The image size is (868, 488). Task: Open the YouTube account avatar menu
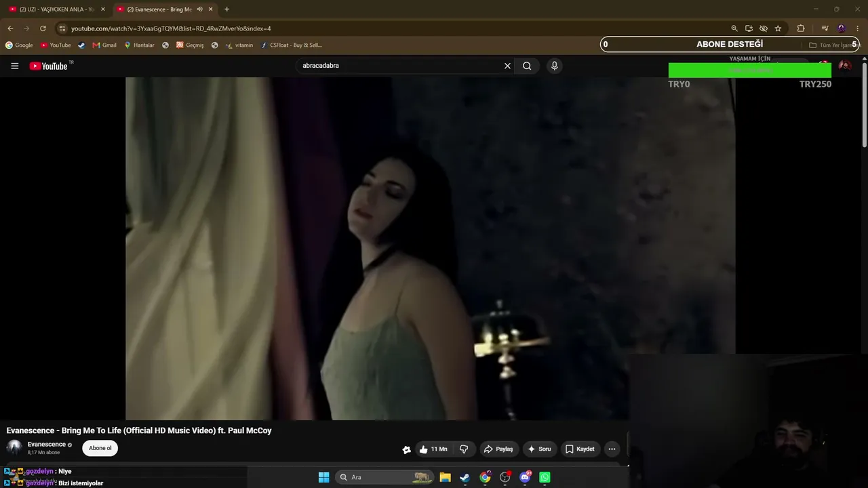coord(845,66)
